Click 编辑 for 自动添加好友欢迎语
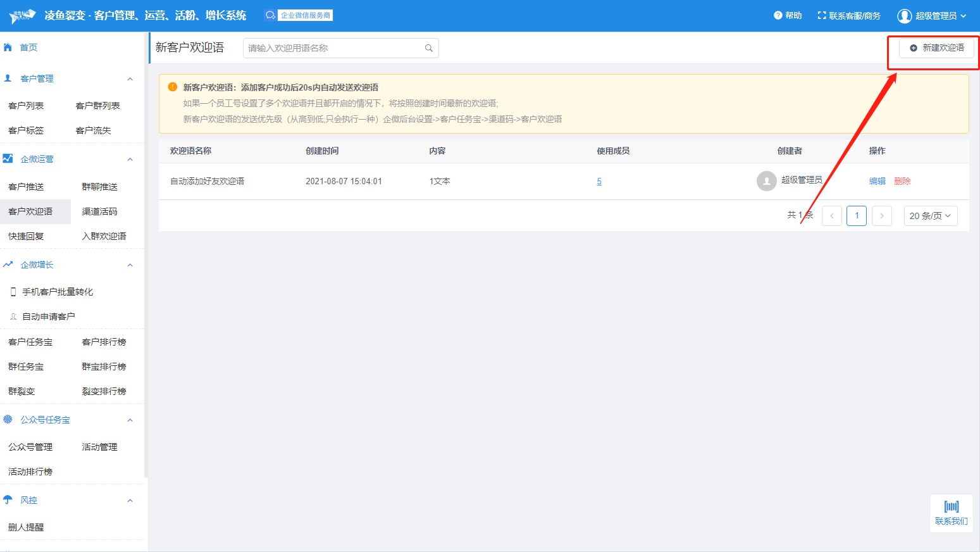Image resolution: width=980 pixels, height=552 pixels. pos(877,181)
